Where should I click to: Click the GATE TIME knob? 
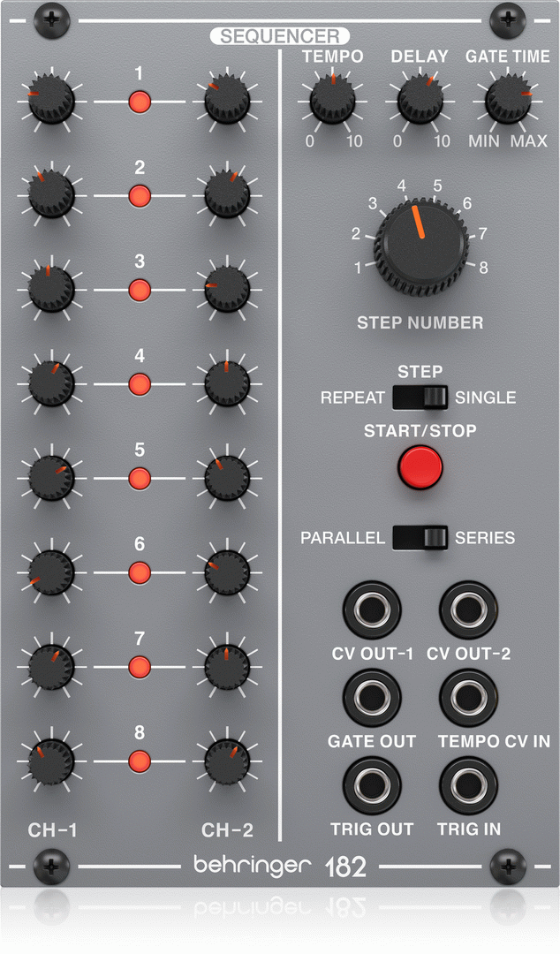click(x=508, y=99)
